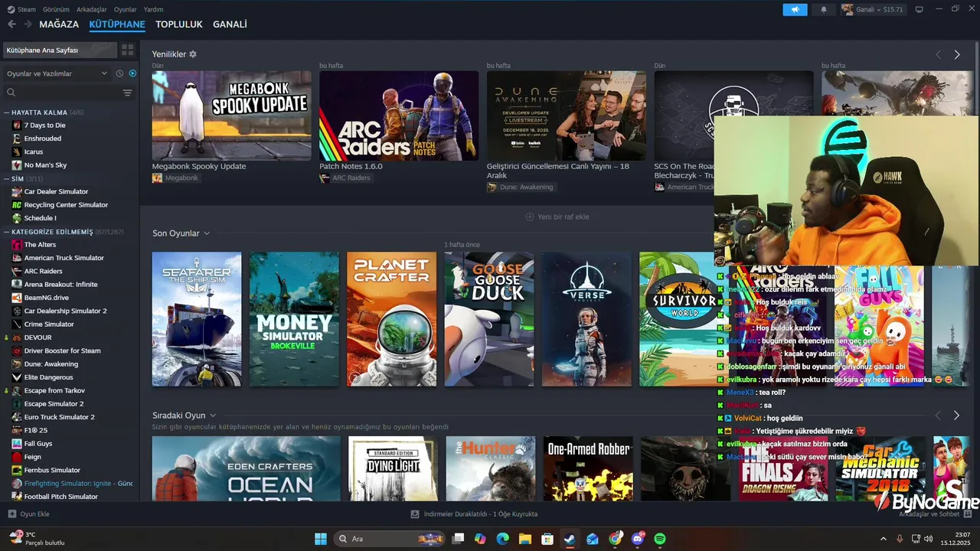Open Megabonk Spooky Update news thumbnail

tap(231, 116)
